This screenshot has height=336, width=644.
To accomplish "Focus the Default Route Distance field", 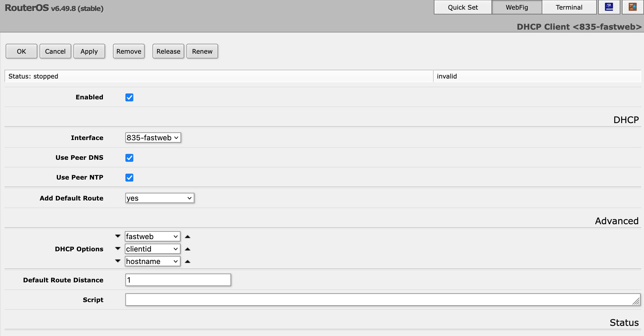I will coord(178,280).
